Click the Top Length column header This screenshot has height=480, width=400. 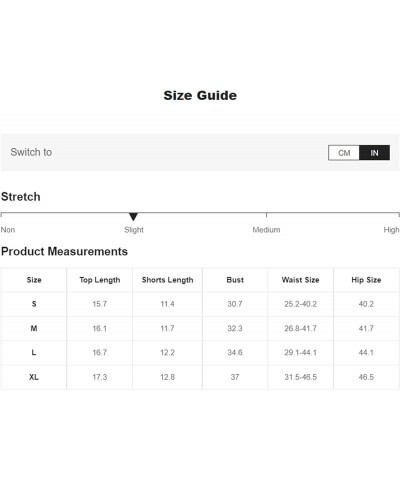coord(100,280)
